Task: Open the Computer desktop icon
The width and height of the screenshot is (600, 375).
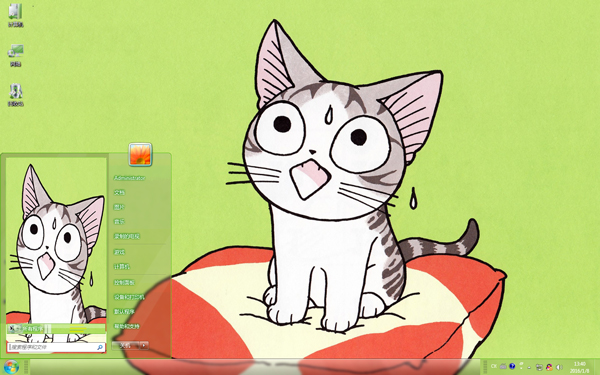Action: pos(15,15)
